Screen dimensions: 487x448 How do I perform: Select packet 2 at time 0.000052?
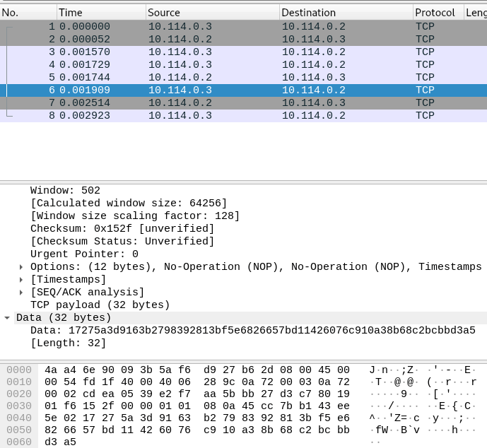coord(212,40)
